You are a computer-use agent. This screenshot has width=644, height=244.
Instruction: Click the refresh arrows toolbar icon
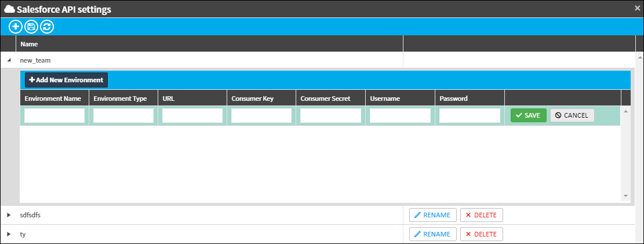point(47,27)
